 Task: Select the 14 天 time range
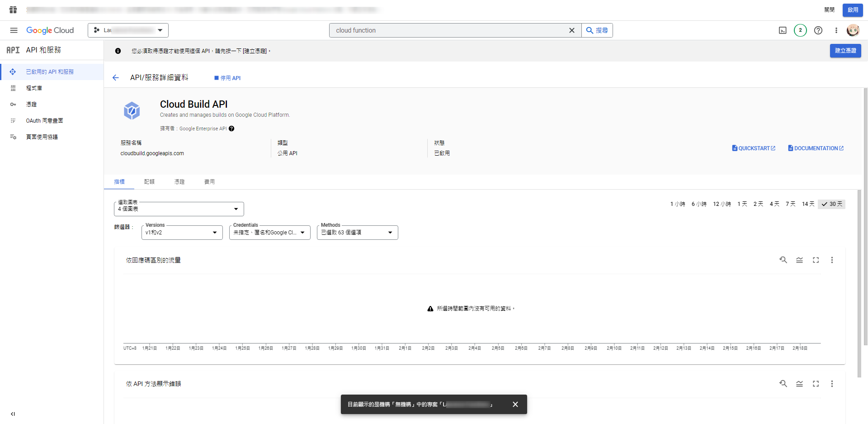[x=808, y=204]
